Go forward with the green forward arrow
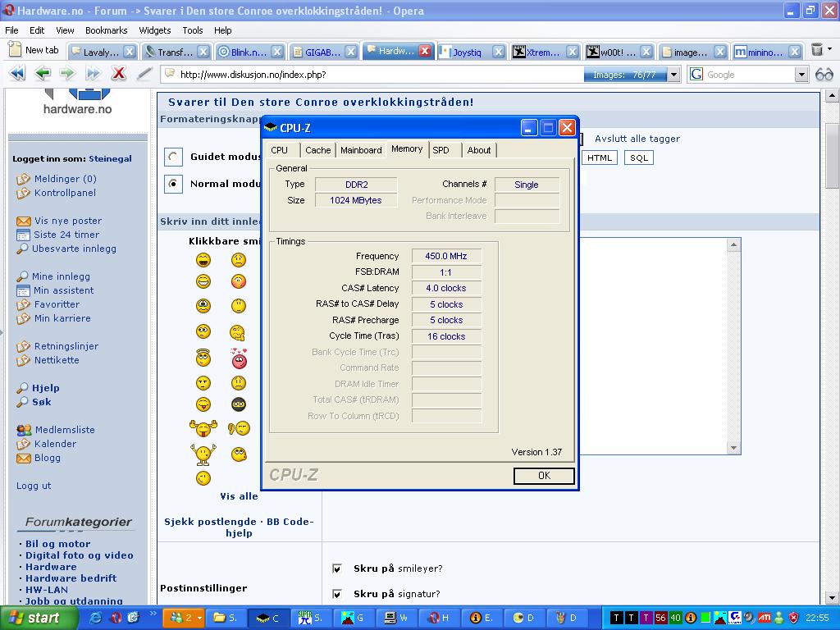The height and width of the screenshot is (630, 840). pyautogui.click(x=67, y=73)
